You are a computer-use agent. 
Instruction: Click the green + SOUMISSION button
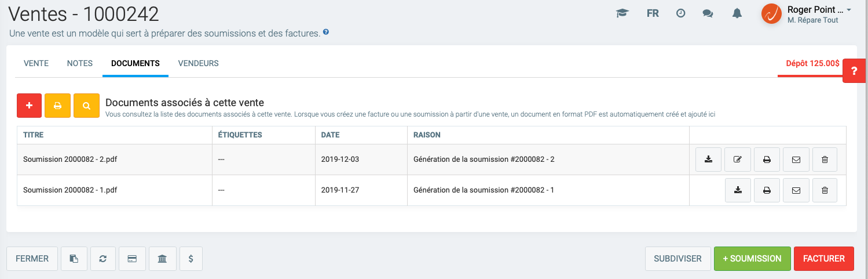click(x=752, y=259)
